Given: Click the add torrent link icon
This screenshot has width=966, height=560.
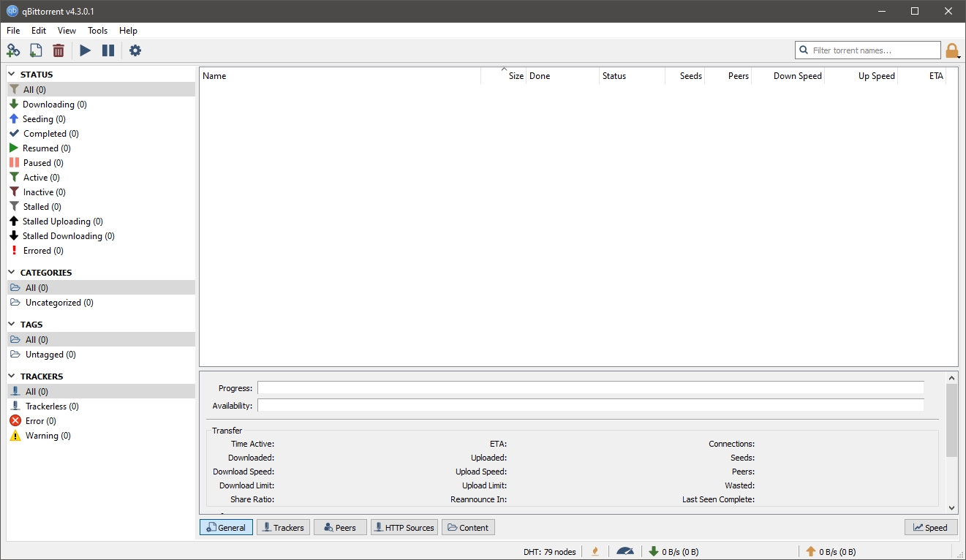Looking at the screenshot, I should tap(15, 50).
